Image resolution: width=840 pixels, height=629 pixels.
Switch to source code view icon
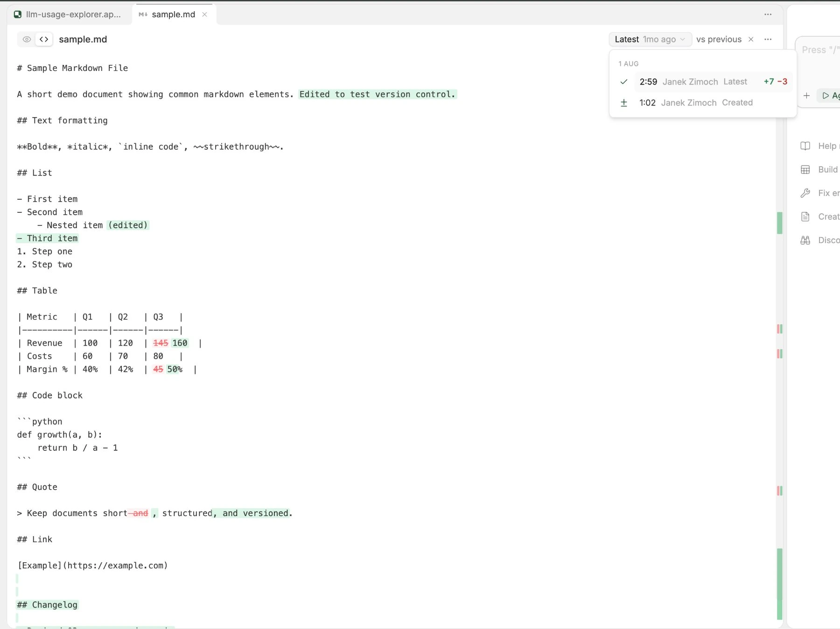tap(44, 39)
